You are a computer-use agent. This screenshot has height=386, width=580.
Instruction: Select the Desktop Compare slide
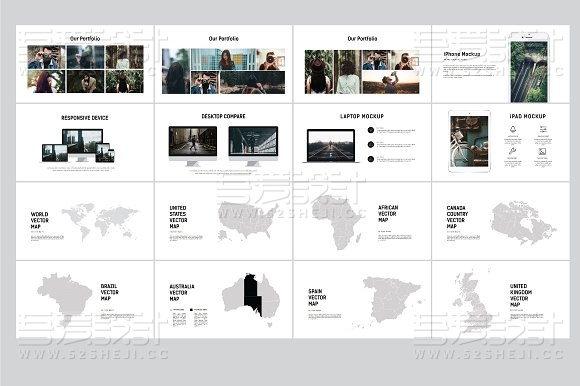(223, 142)
